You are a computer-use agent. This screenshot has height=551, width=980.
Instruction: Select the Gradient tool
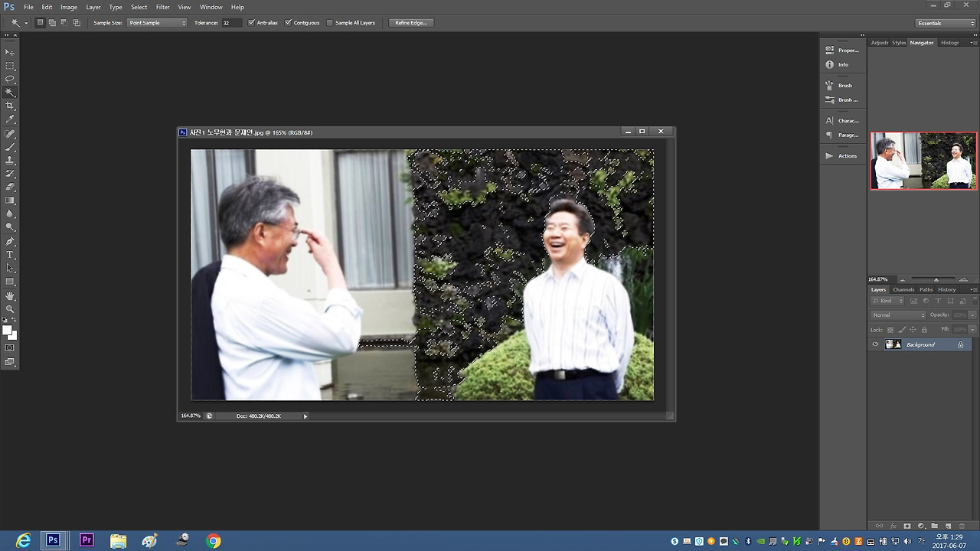click(10, 201)
